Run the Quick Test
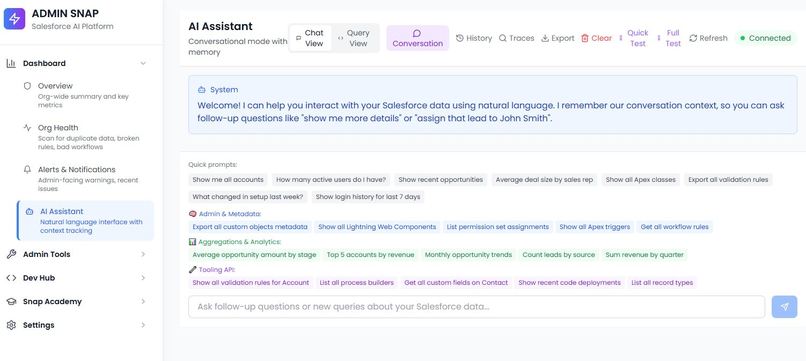Image resolution: width=806 pixels, height=361 pixels. (x=633, y=38)
